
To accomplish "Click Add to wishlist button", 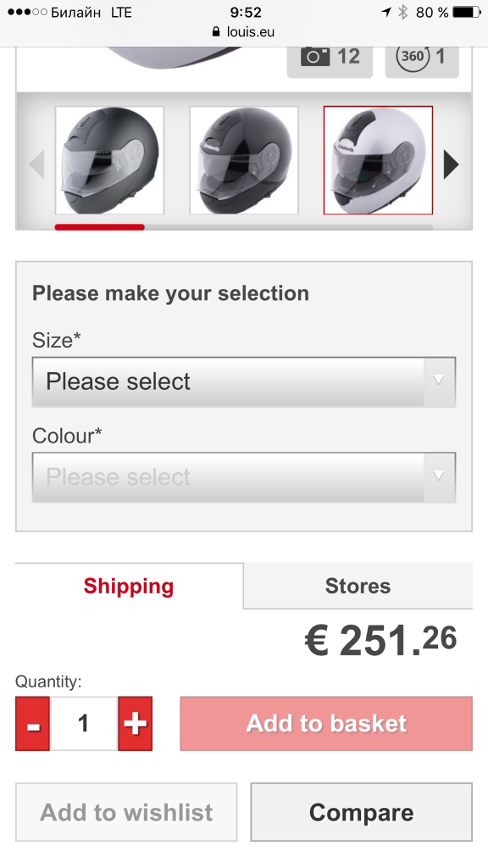I will coord(126,812).
